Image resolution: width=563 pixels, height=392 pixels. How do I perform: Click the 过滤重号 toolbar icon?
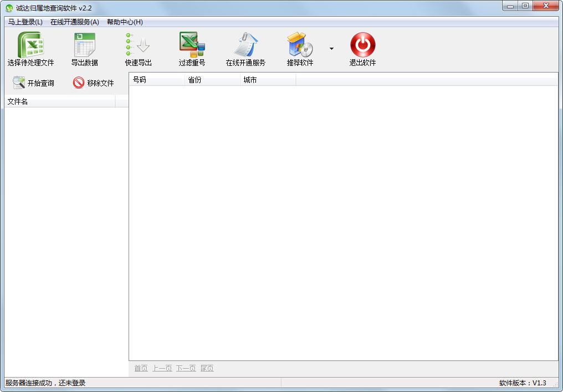click(x=192, y=45)
